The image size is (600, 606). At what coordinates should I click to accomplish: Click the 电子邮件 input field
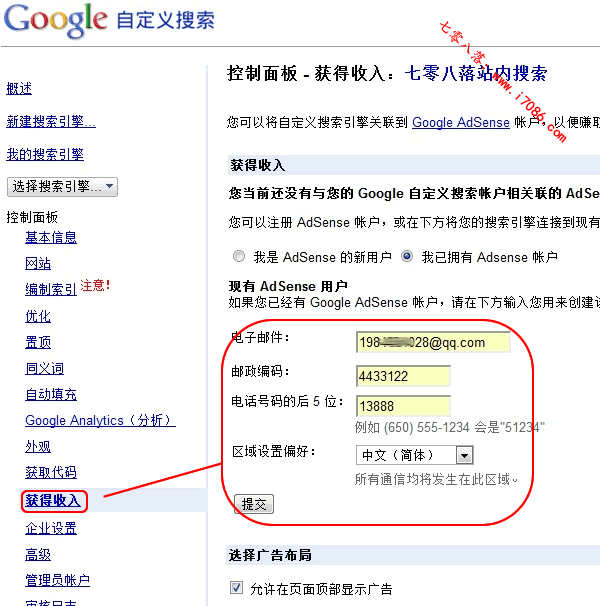point(432,342)
